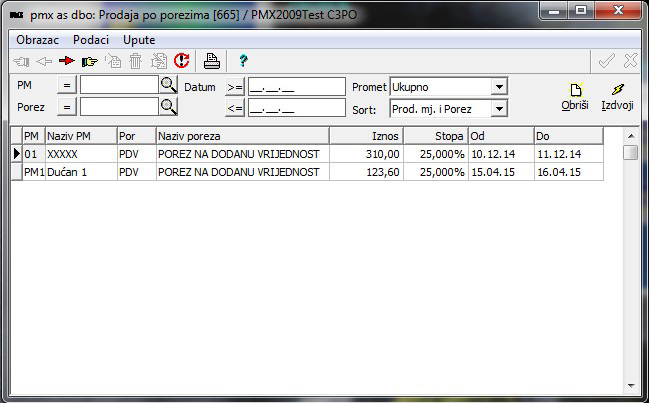
Task: Click into the PM input field
Action: [x=119, y=85]
